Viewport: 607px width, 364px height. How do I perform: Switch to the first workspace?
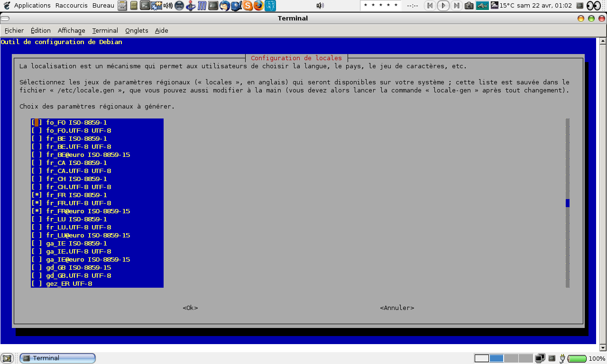[x=482, y=358]
